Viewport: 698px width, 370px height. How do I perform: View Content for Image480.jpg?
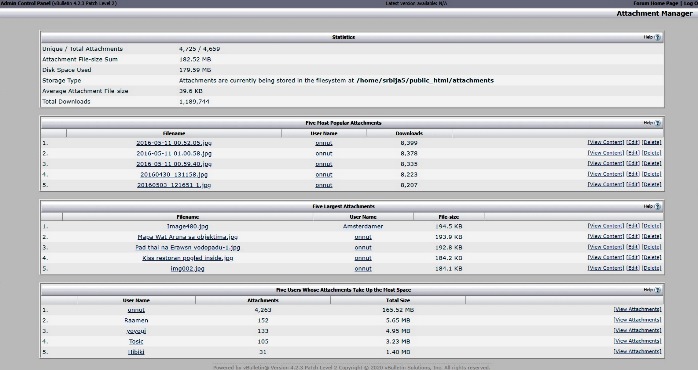606,226
